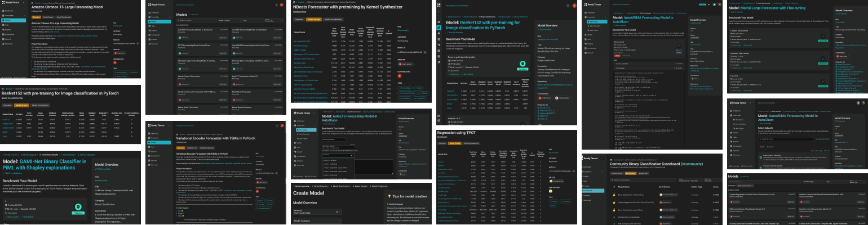Viewport: 868px width, 225px height.
Task: Open AutoETS Forecasting Model in AutoGluon card
Action: click(x=202, y=34)
